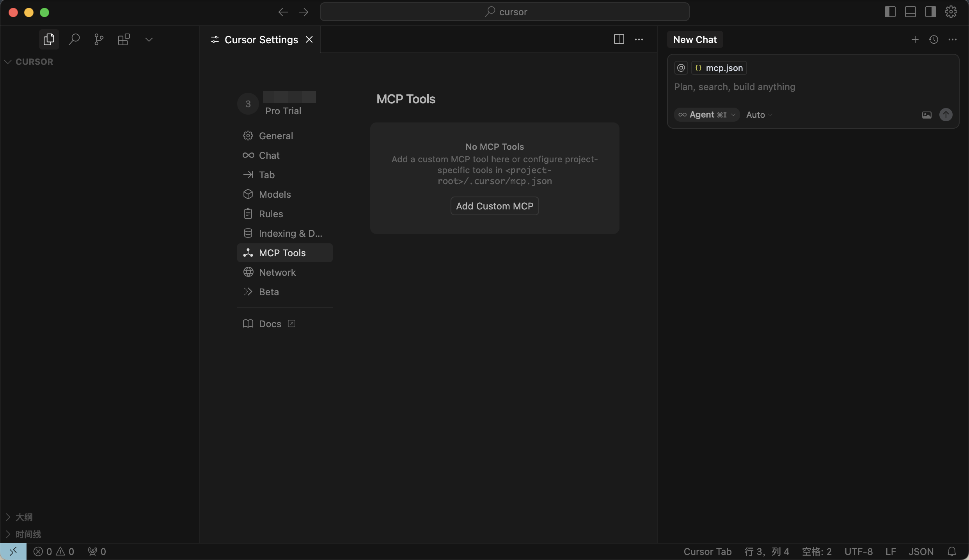969x560 pixels.
Task: Open the Search magnifier in sidebar
Action: click(x=74, y=39)
